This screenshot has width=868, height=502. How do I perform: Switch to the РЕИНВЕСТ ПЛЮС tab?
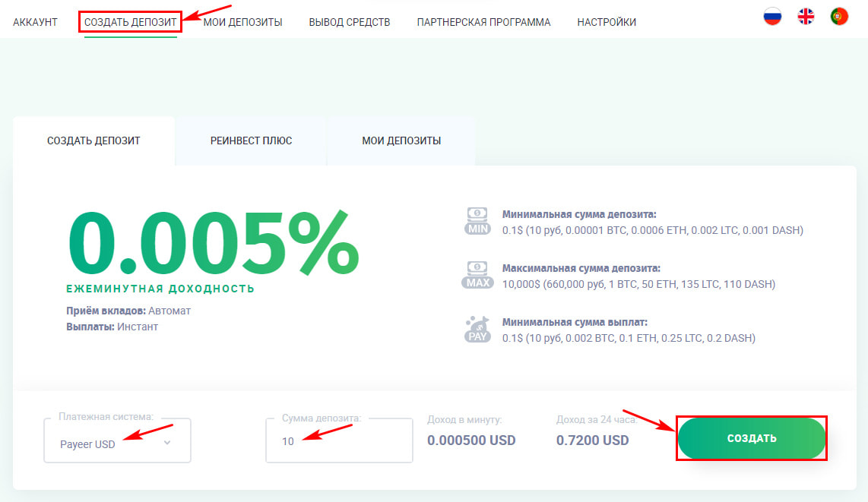[251, 140]
